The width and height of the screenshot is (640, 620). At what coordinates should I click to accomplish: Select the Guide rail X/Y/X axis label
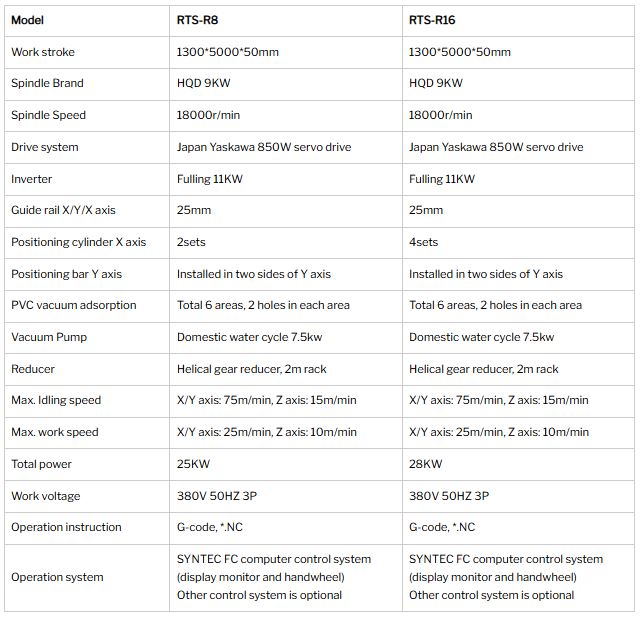(x=63, y=210)
